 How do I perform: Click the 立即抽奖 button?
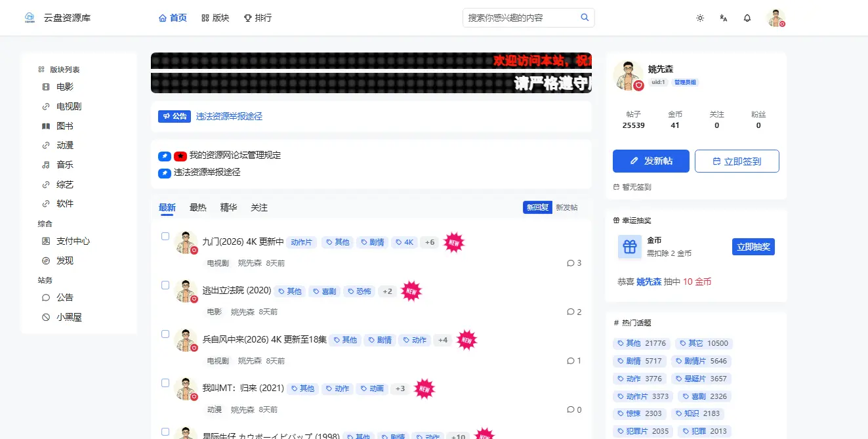click(753, 247)
